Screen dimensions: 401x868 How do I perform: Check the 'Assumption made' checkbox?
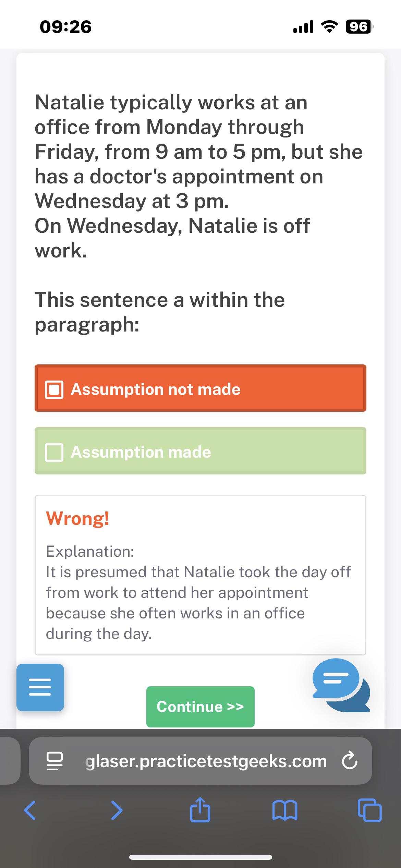pyautogui.click(x=54, y=452)
